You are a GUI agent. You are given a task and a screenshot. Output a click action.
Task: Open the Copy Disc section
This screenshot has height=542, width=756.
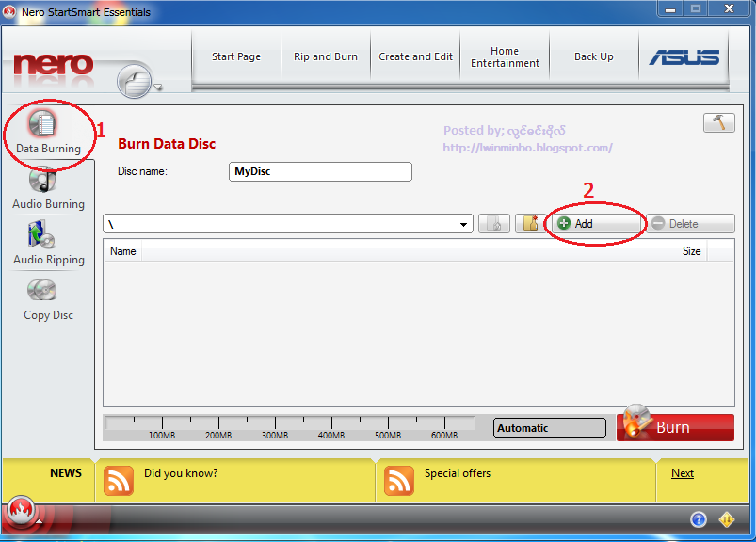[48, 300]
